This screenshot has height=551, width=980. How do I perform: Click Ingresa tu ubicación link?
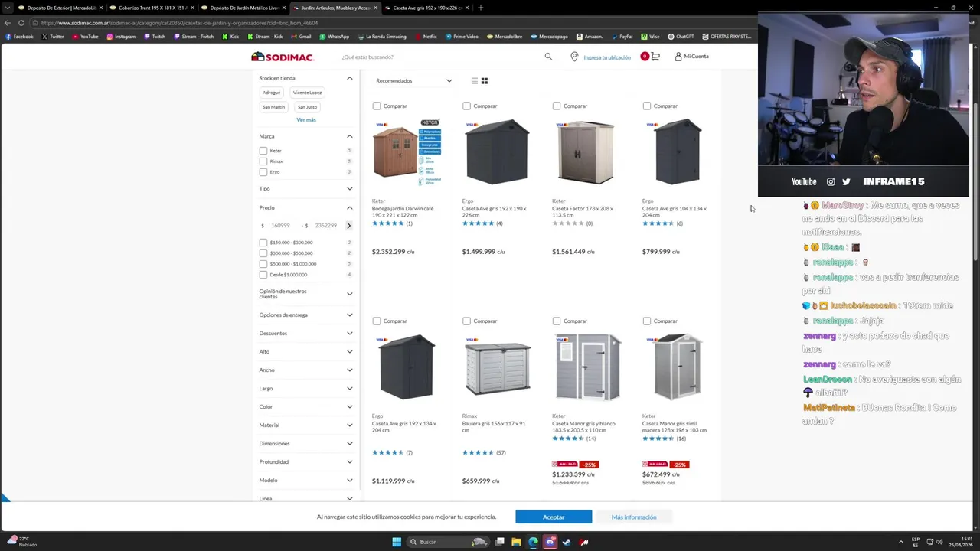click(607, 57)
